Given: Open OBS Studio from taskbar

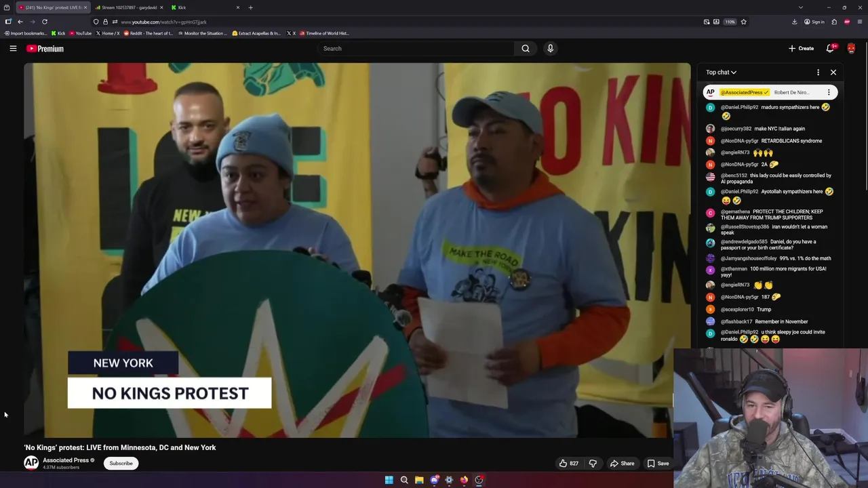Looking at the screenshot, I should click(479, 480).
